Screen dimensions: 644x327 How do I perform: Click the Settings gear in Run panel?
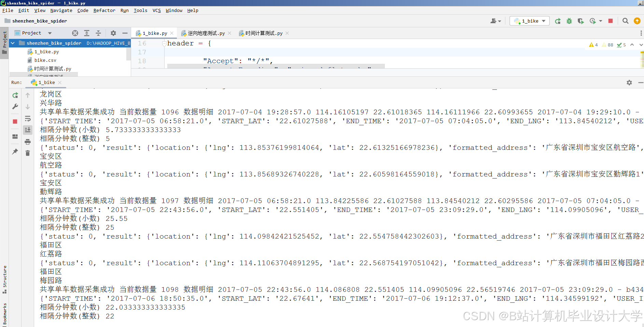tap(629, 82)
